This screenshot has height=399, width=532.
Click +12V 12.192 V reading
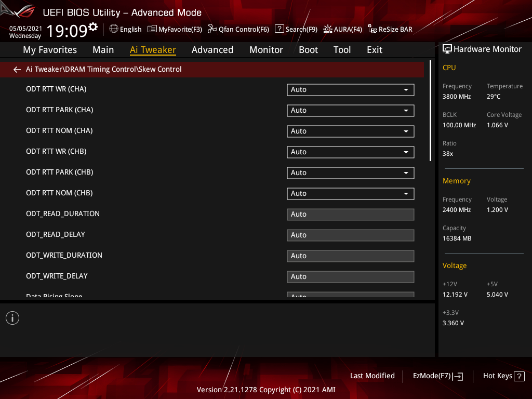pos(455,295)
